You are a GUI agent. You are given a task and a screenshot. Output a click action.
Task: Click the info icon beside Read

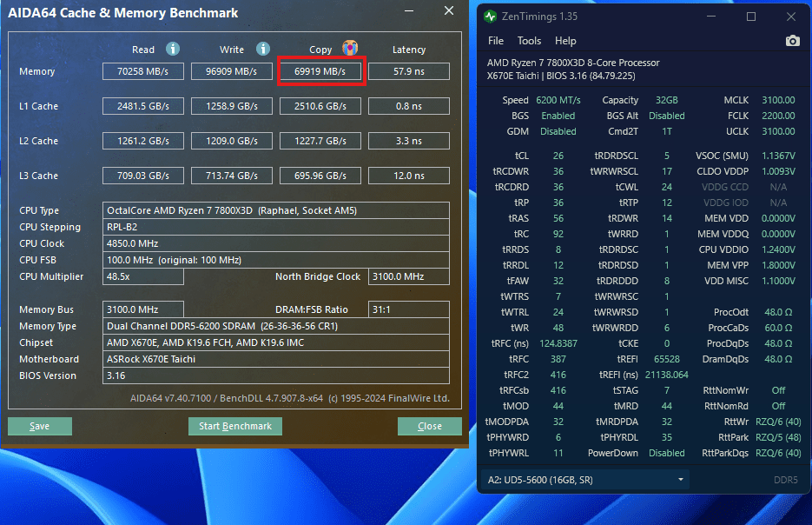pos(173,49)
